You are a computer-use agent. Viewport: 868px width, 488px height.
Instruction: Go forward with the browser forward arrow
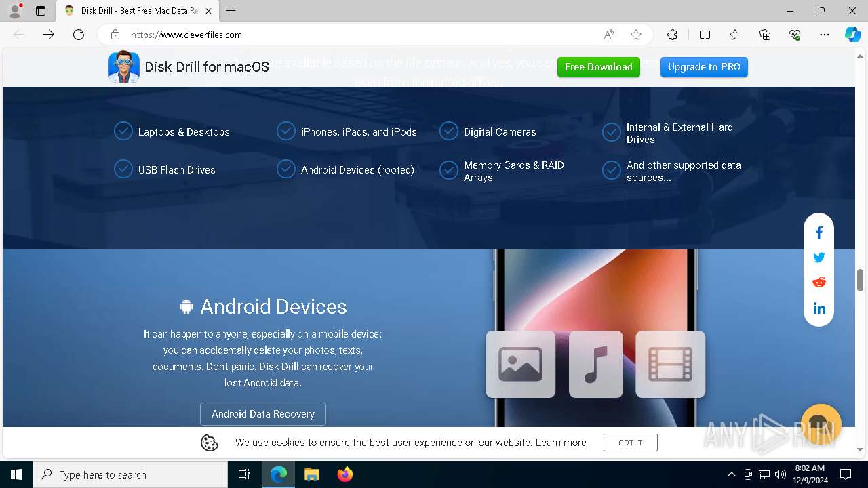49,35
